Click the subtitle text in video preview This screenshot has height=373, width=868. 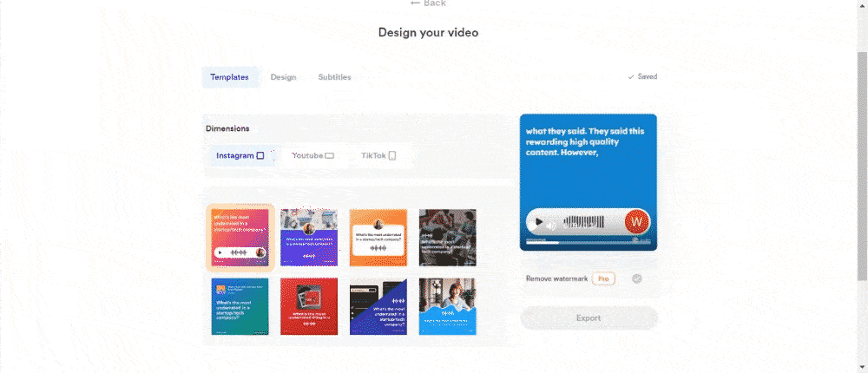[x=585, y=142]
